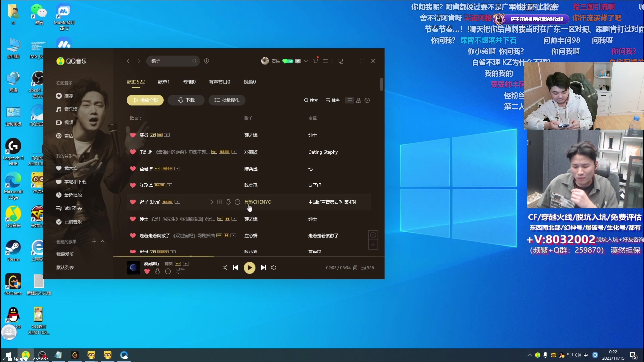Open the now playing album thumbnail
Viewport: 644px width, 362px height.
coord(133,267)
